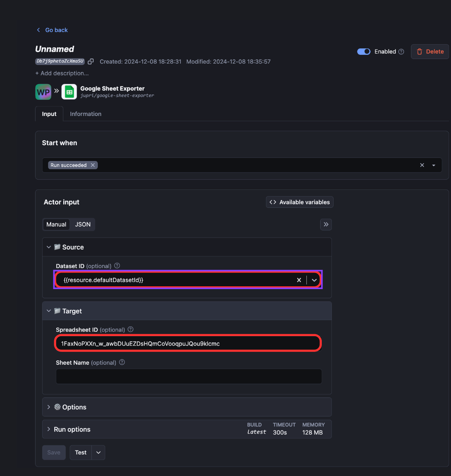Switch input mode to JSON

tap(82, 224)
